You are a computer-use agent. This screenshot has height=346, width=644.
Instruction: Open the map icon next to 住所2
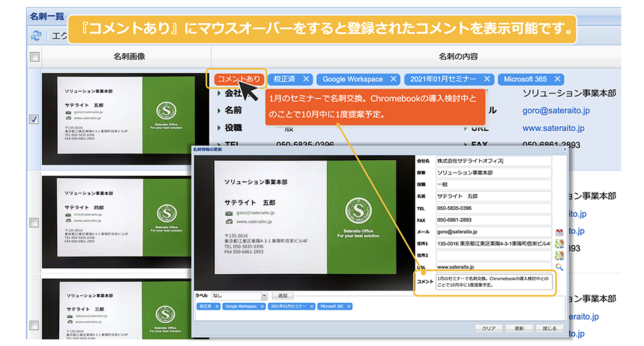point(559,256)
